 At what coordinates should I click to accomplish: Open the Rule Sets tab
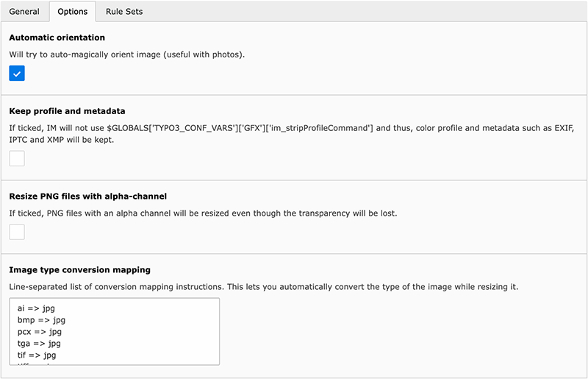coord(124,11)
